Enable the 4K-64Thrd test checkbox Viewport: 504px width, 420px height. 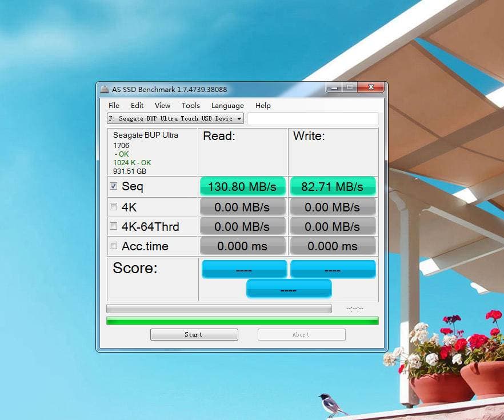(114, 226)
